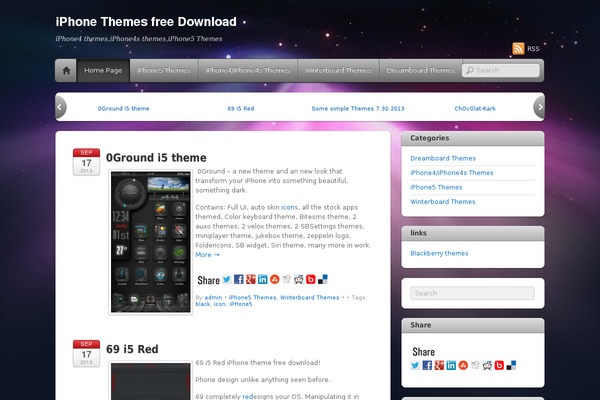This screenshot has width=600, height=400.
Task: Open '69 i5 Red' in featured carousel
Action: (x=241, y=108)
